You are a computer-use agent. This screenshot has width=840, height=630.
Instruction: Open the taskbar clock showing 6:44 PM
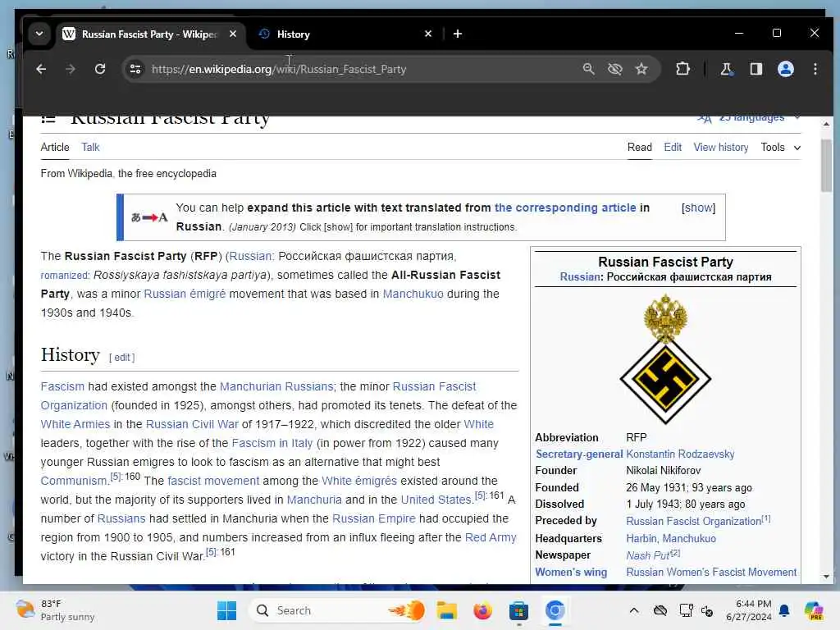pos(749,610)
